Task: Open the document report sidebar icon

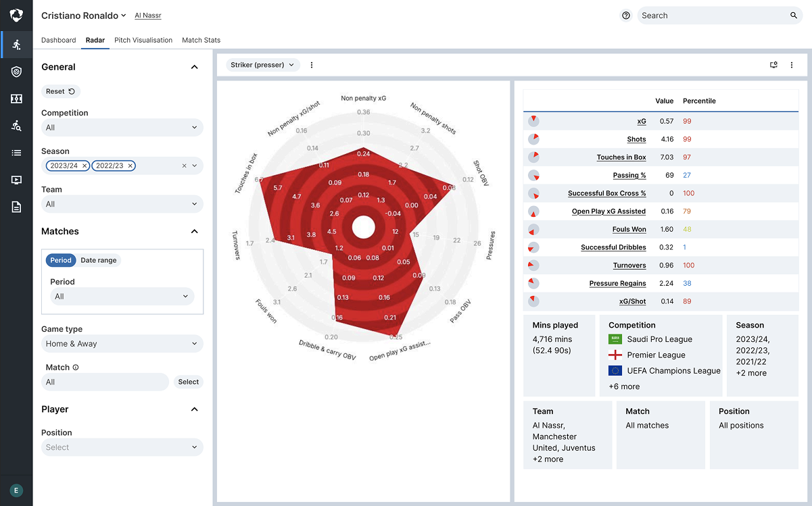Action: tap(16, 207)
